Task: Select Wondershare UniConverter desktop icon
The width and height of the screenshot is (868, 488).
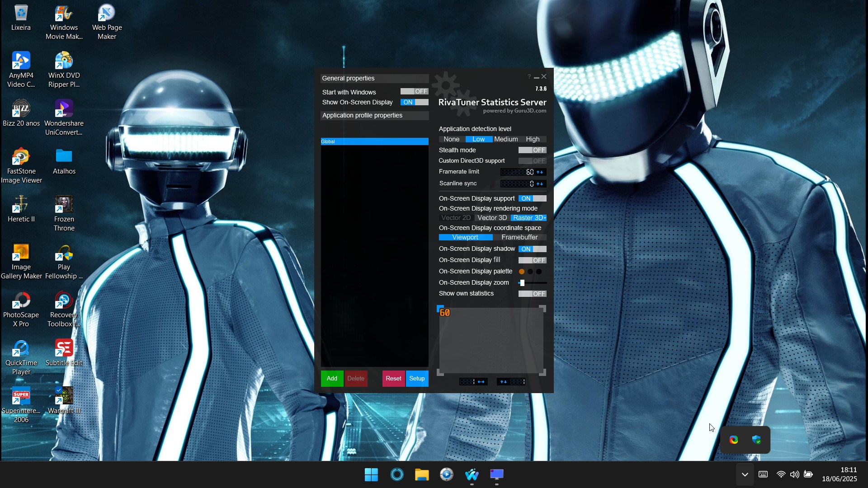Action: (x=64, y=118)
